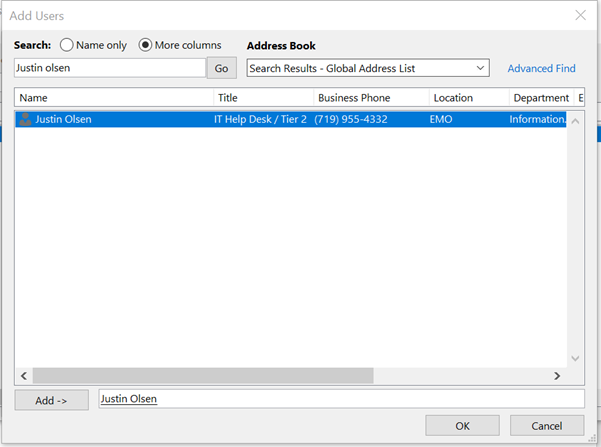The image size is (601, 447).
Task: Click the horizontal scrollbar left arrow
Action: (x=24, y=376)
